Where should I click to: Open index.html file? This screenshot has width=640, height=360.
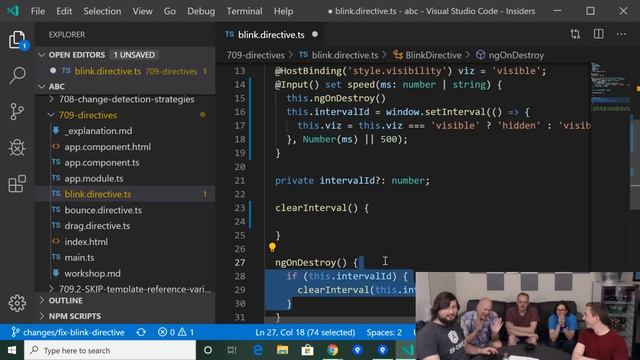point(86,242)
